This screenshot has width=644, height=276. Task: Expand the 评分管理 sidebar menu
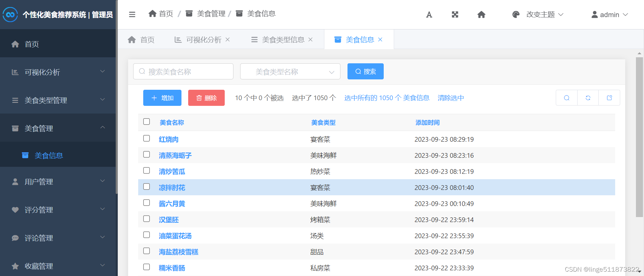(103, 209)
